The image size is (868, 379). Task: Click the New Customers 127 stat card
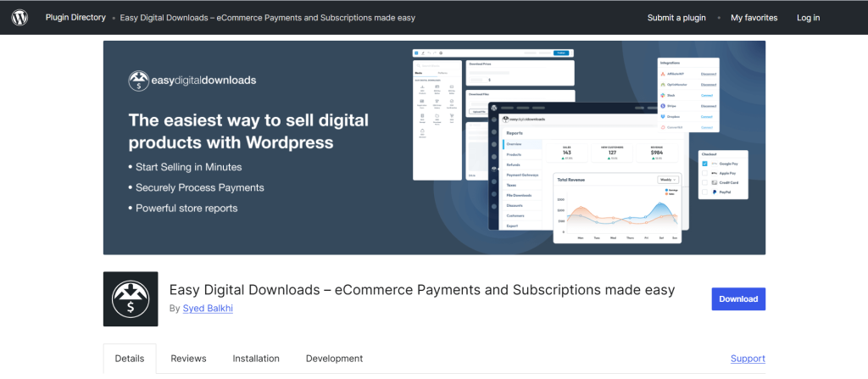click(612, 153)
